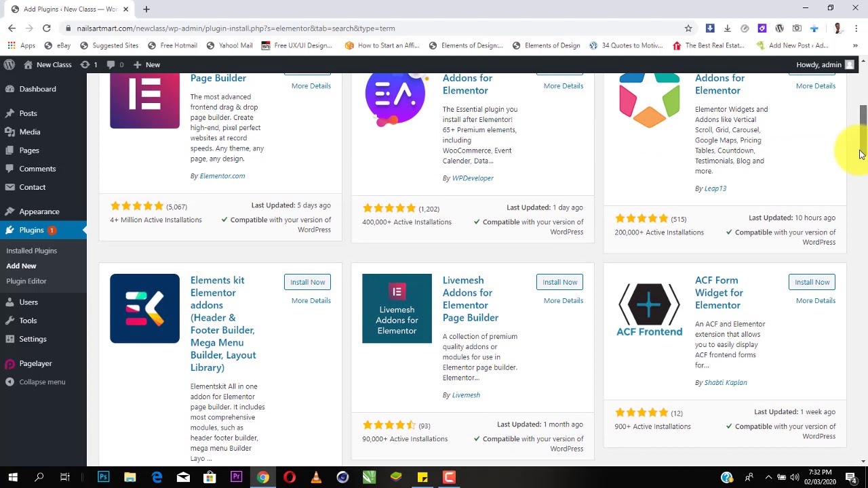Open the Dashboard menu item
Viewport: 868px width, 488px height.
click(x=38, y=89)
